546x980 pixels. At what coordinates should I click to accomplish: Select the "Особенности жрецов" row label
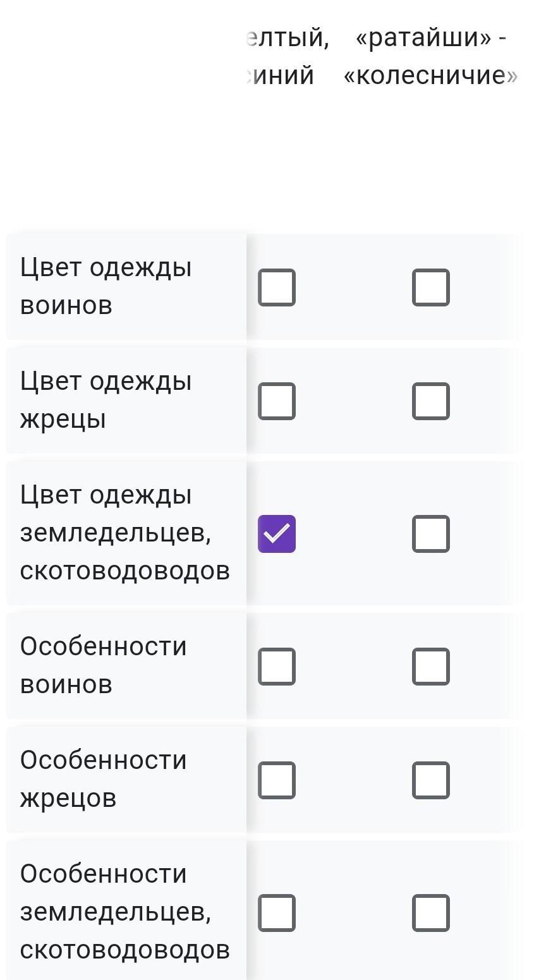[103, 779]
